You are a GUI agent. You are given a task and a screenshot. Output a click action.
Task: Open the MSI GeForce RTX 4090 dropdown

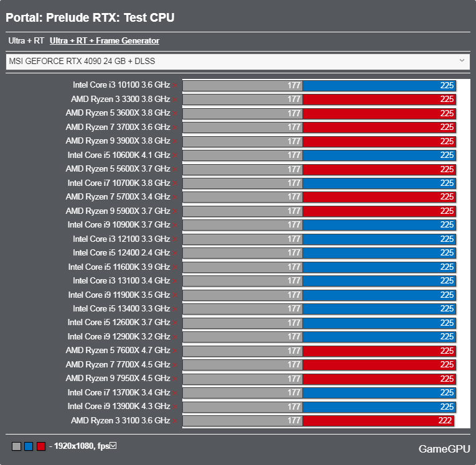(x=238, y=62)
